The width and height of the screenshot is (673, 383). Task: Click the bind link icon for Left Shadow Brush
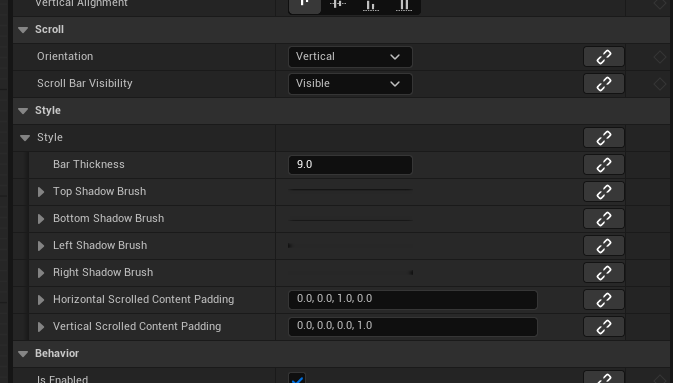click(x=603, y=246)
